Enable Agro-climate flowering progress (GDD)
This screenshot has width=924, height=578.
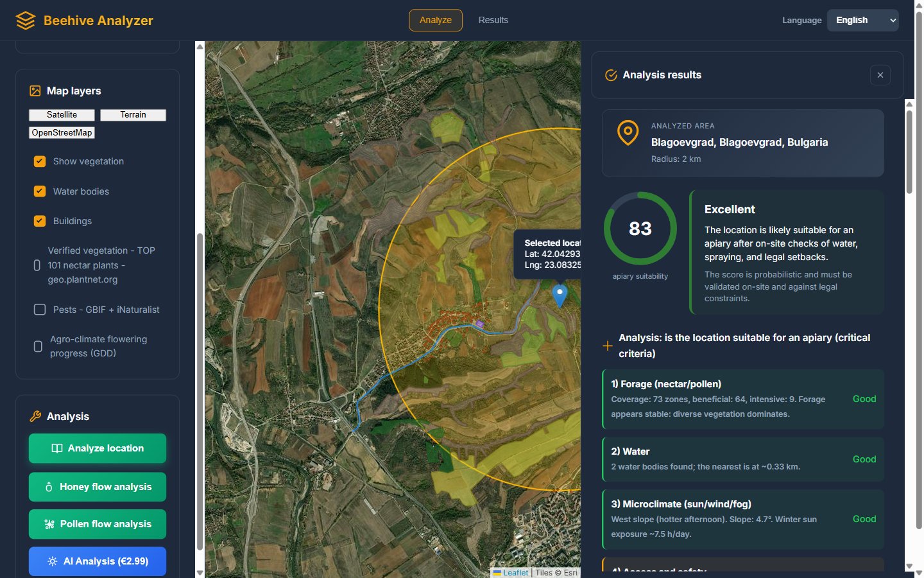(x=38, y=347)
